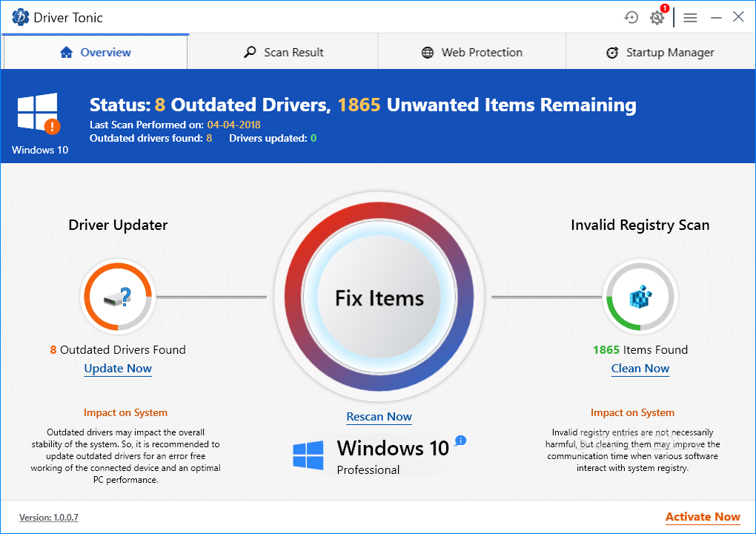Click Impact on System under Registry Scan

(632, 413)
